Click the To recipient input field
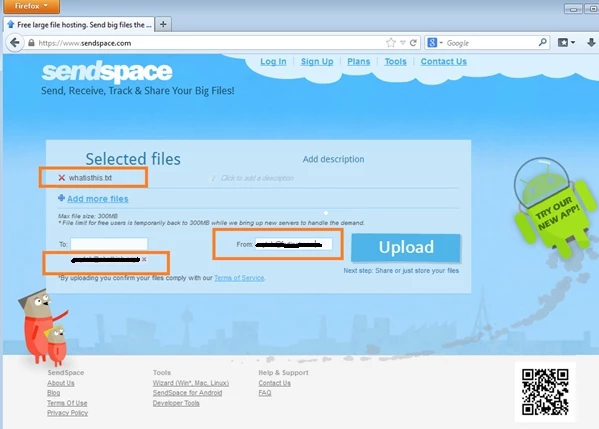 click(109, 244)
